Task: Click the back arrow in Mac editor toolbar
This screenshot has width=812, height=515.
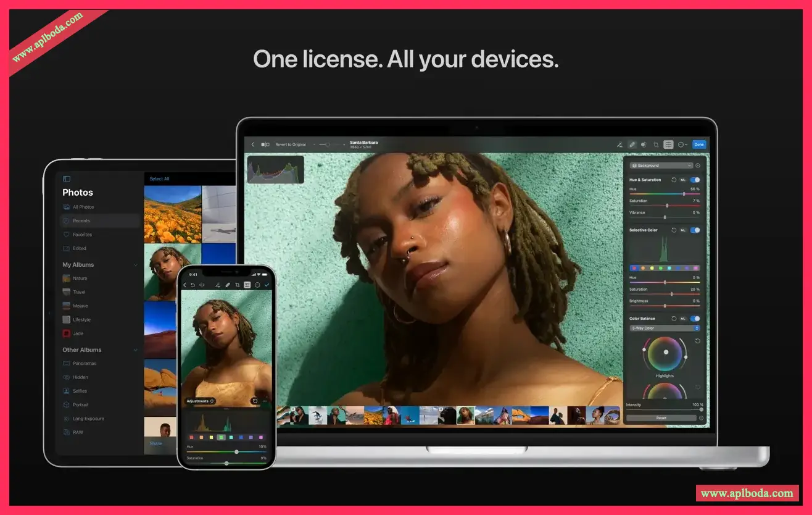Action: click(252, 144)
